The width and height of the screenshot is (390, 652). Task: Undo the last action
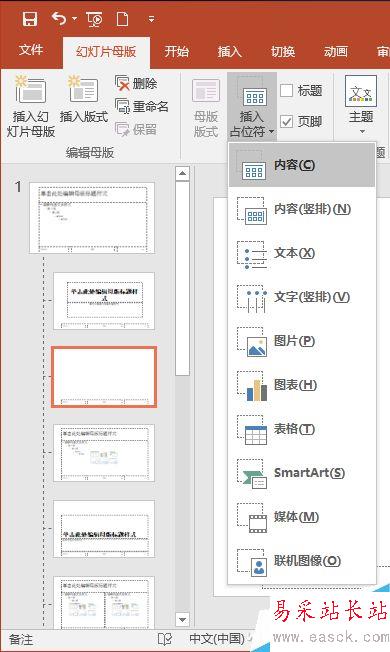59,19
